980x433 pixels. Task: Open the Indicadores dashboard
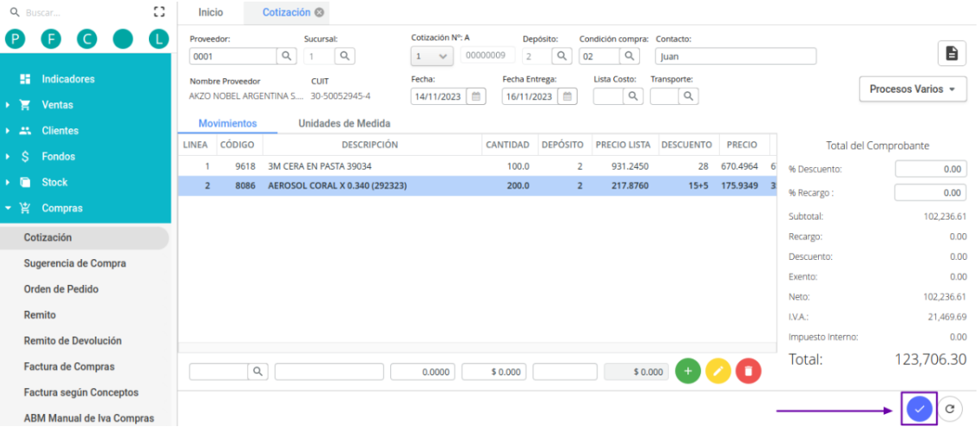pos(68,79)
